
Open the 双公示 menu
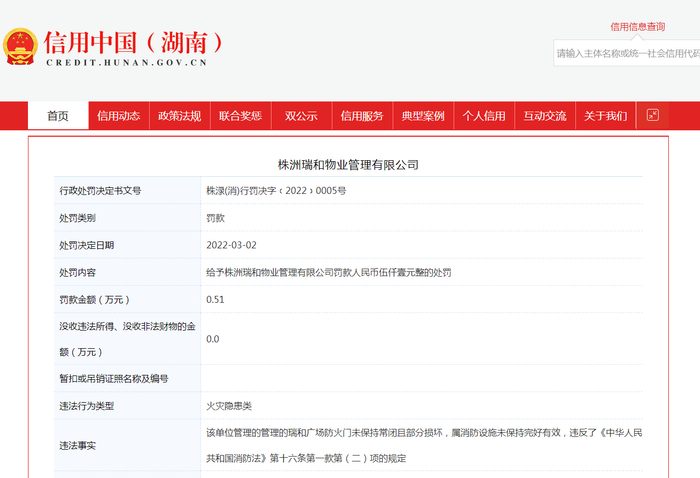pyautogui.click(x=301, y=116)
